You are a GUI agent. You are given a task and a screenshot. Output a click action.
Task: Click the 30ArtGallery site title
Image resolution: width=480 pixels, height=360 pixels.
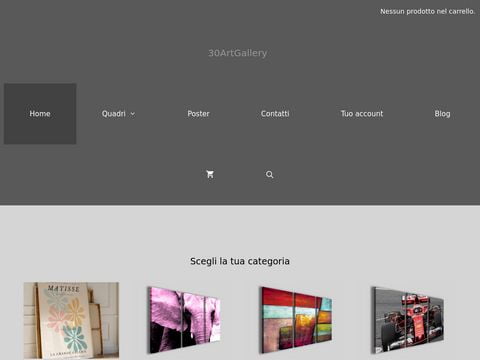[238, 53]
